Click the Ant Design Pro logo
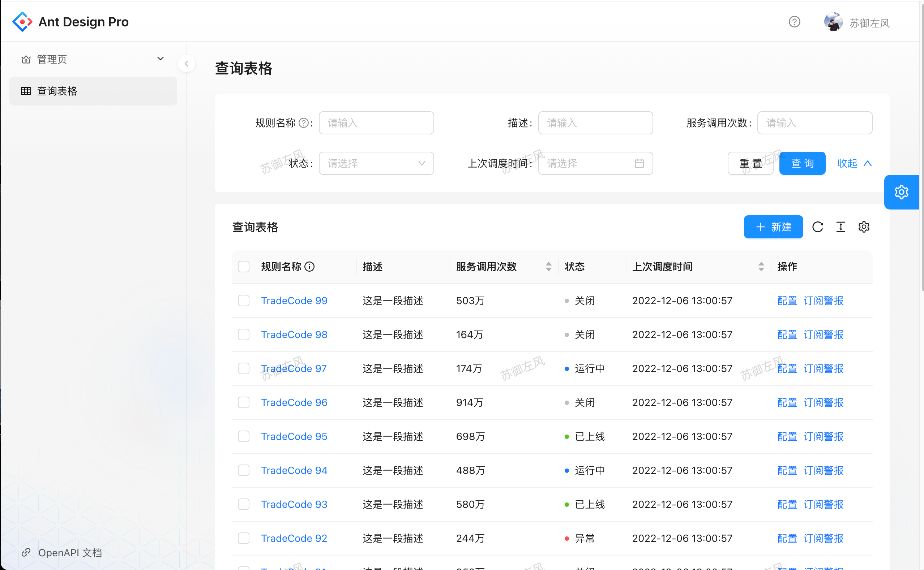The image size is (924, 570). pyautogui.click(x=22, y=22)
